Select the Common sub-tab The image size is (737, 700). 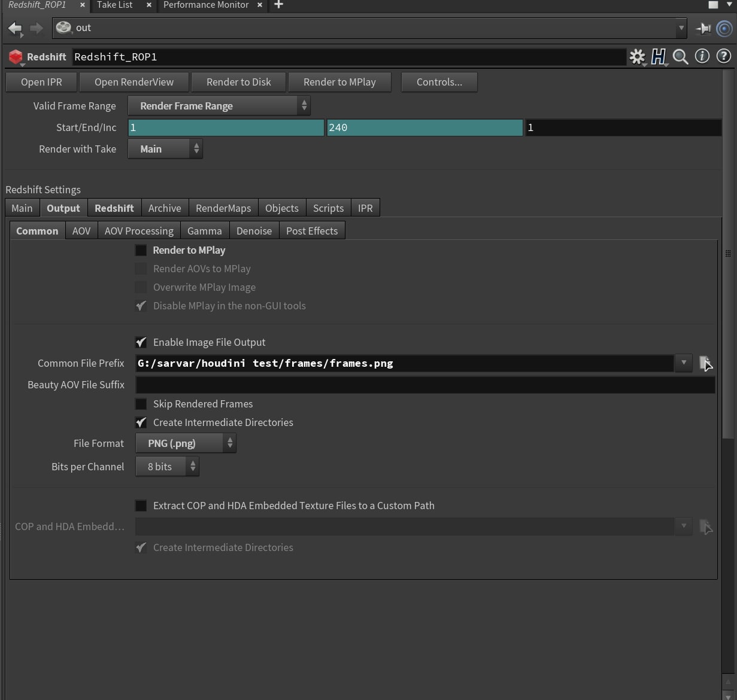coord(37,231)
